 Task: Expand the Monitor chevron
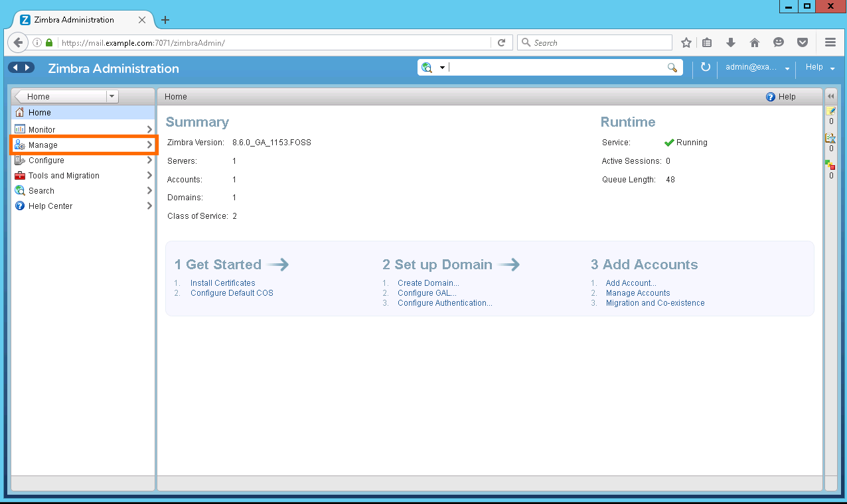coord(149,129)
